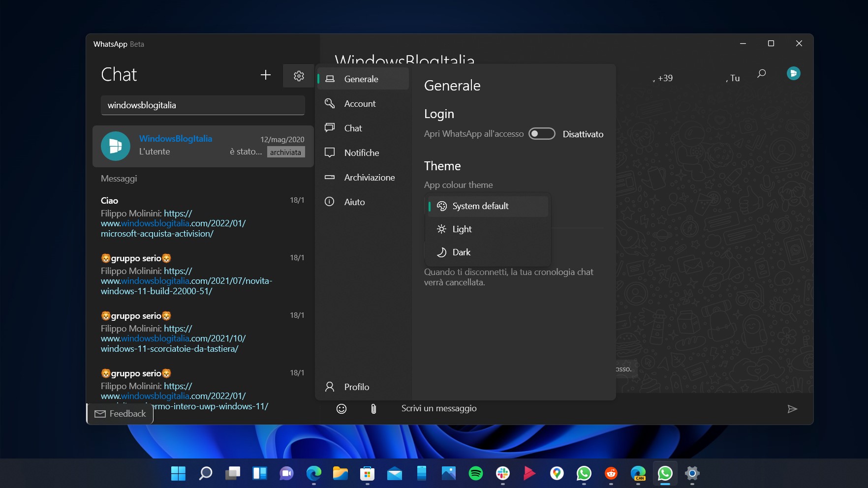This screenshot has width=868, height=488.
Task: Open File Explorer from the taskbar
Action: pos(341,474)
